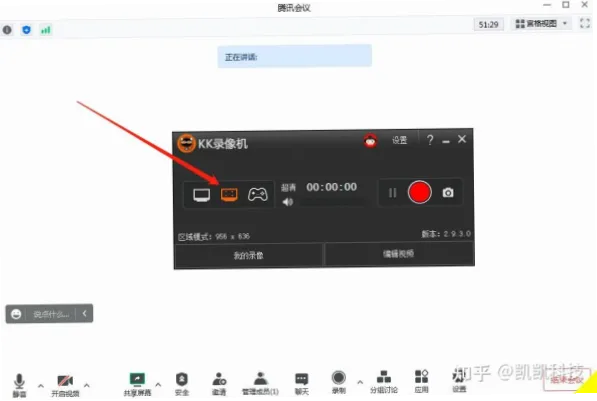This screenshot has width=597, height=401.
Task: Open the emoji picker in the chat box
Action: pos(16,314)
